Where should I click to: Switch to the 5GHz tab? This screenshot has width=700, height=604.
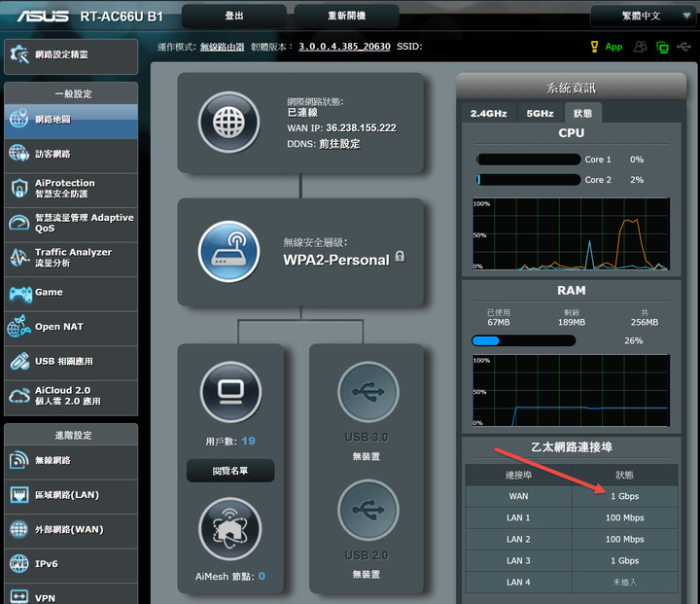tap(540, 114)
